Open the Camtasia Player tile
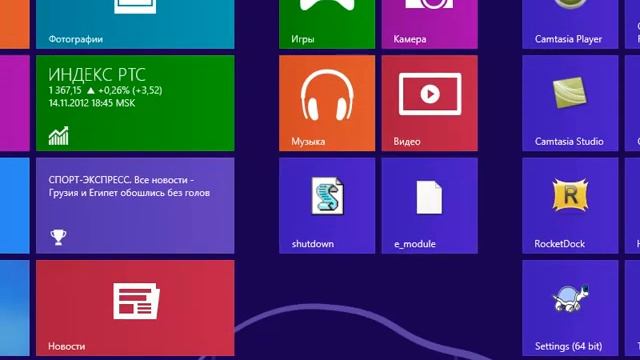 click(x=570, y=24)
